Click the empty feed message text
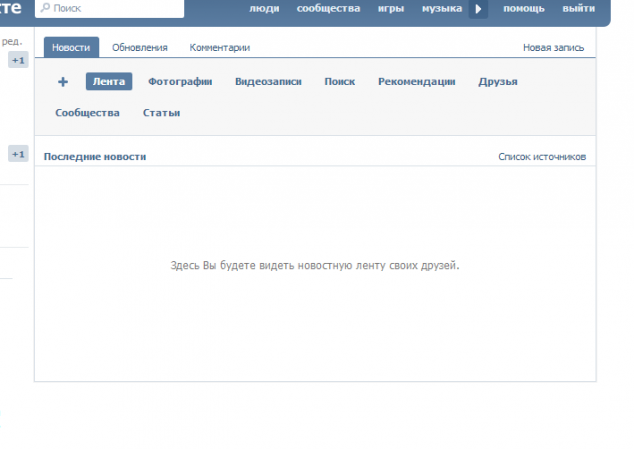This screenshot has width=634, height=449. 315,265
